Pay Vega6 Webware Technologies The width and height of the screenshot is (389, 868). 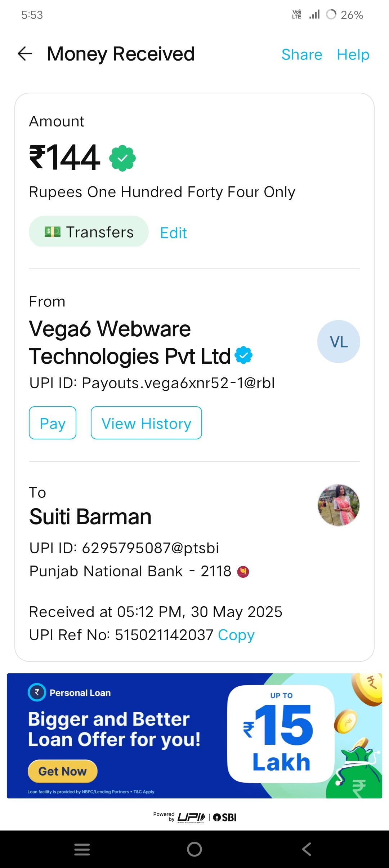[53, 423]
